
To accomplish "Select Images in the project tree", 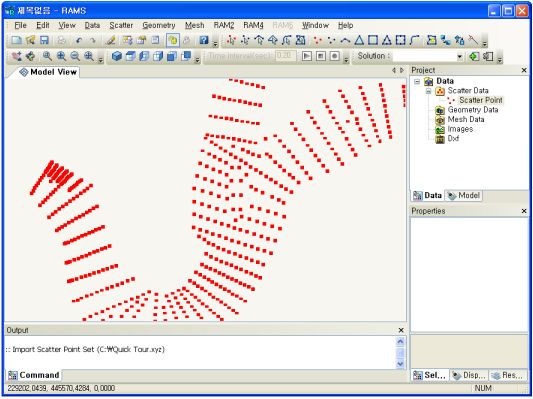I will click(x=460, y=129).
